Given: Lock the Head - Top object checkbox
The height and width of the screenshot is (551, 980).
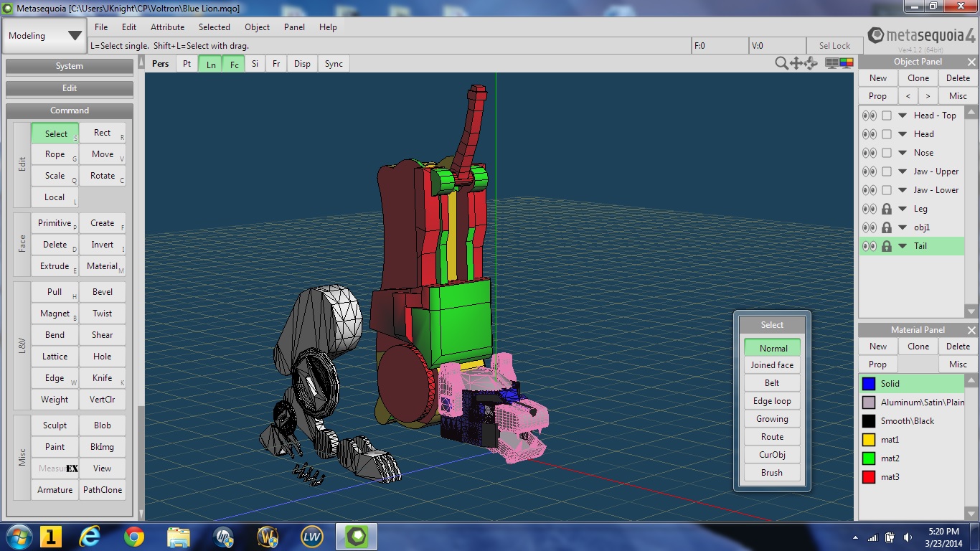Looking at the screenshot, I should (x=887, y=116).
